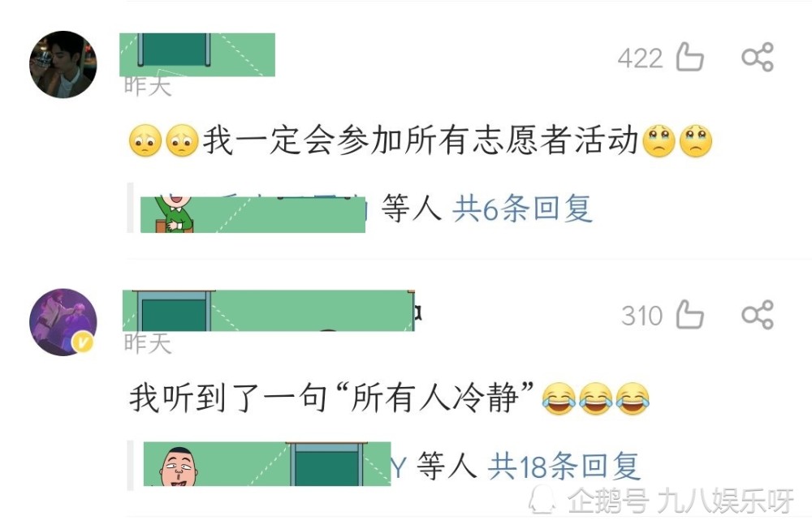Like the comment with 422 likes
Screen dimensions: 812x529
pos(689,57)
